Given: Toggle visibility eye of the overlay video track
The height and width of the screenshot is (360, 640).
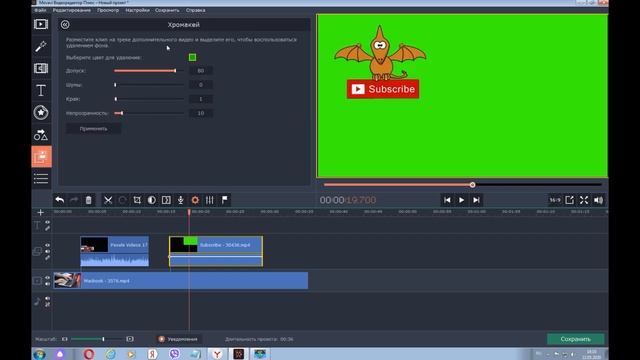Looking at the screenshot, I should 47,245.
